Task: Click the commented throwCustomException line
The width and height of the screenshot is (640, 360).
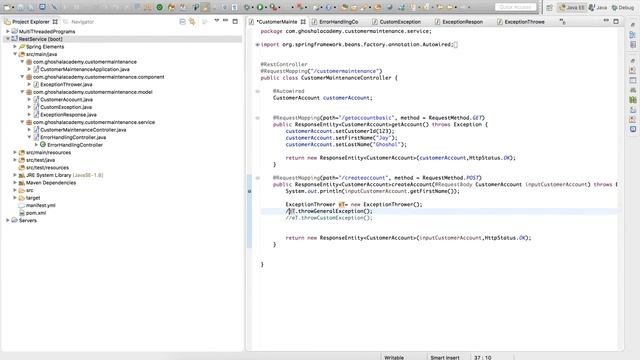Action: (329, 218)
